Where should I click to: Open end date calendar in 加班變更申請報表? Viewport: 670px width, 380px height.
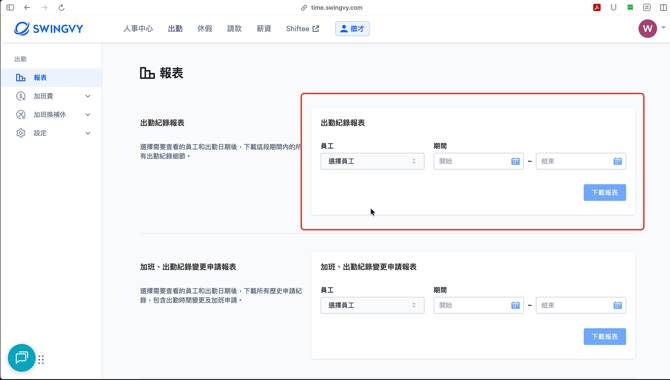pos(617,305)
